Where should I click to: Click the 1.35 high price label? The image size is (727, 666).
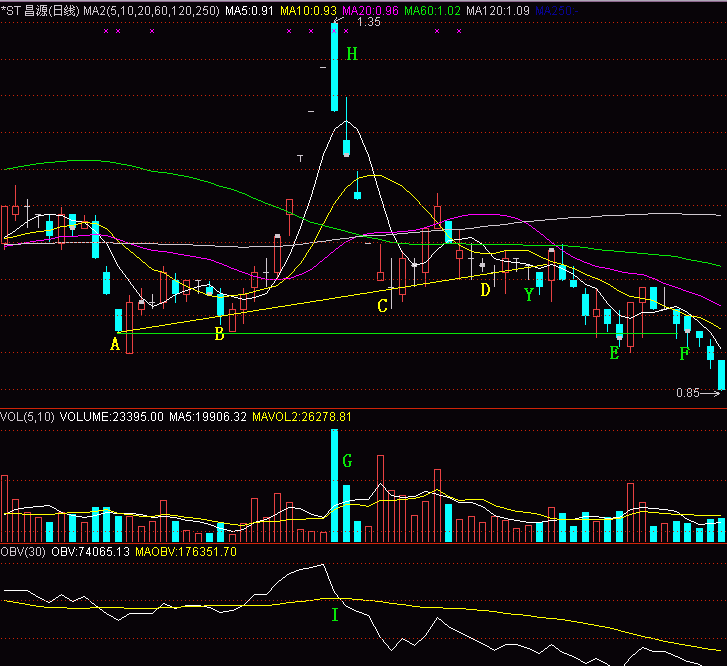[x=368, y=22]
